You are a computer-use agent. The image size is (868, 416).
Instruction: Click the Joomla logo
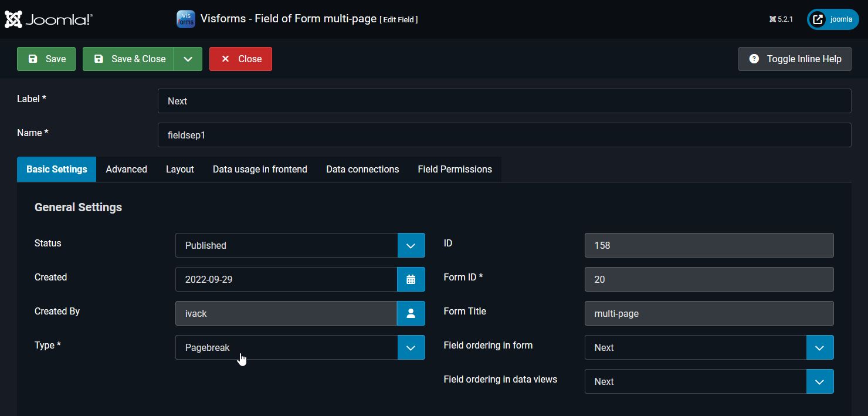(x=48, y=19)
